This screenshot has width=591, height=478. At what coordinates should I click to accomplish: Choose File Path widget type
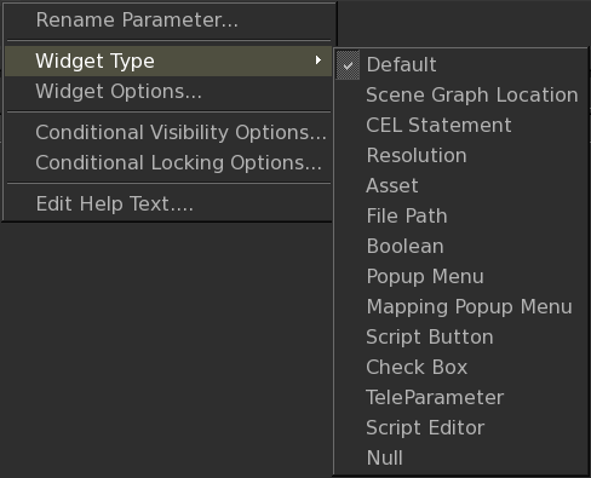pos(461,216)
